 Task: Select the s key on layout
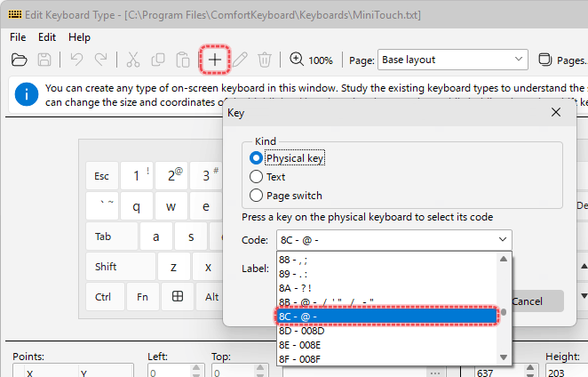point(191,237)
